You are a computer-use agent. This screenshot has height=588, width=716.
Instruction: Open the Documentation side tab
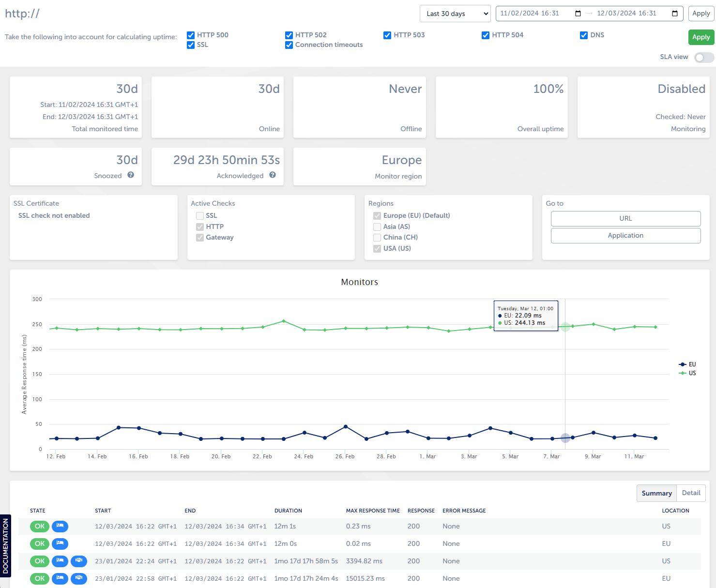coord(5,546)
